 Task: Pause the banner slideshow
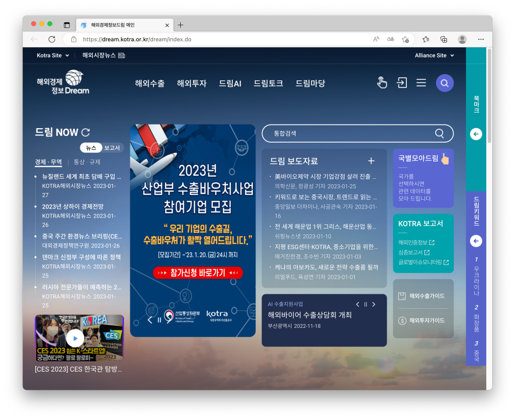coord(159,320)
